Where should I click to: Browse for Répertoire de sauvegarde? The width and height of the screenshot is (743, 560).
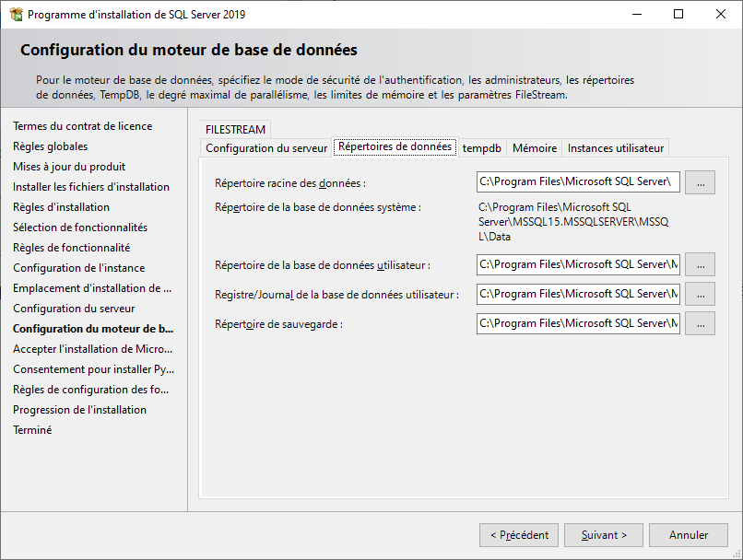point(700,323)
